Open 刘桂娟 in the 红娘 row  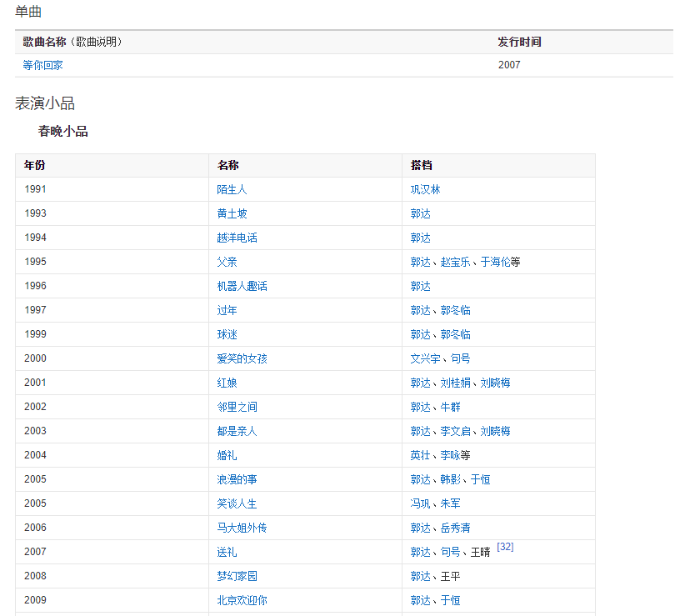[455, 383]
